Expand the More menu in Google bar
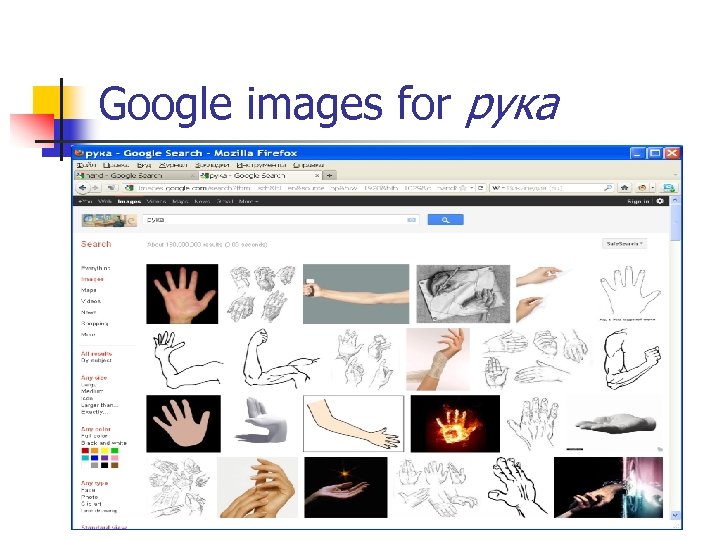720x540 pixels. [x=248, y=202]
